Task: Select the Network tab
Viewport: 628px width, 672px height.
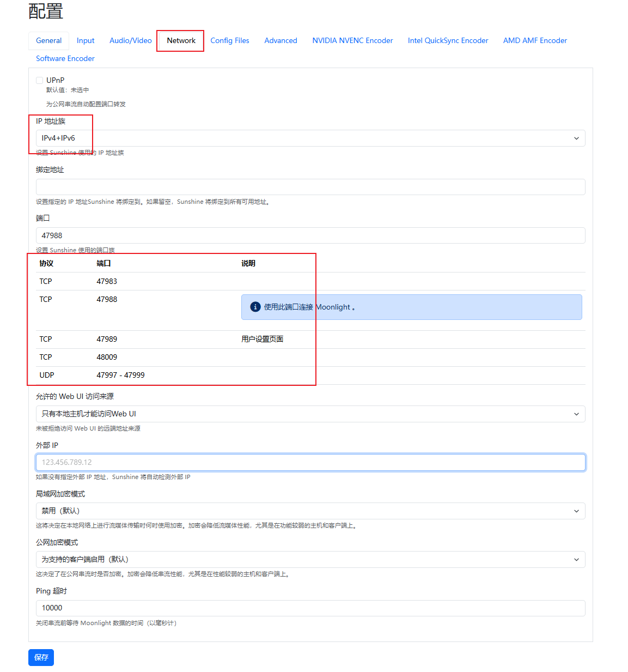Action: click(181, 41)
